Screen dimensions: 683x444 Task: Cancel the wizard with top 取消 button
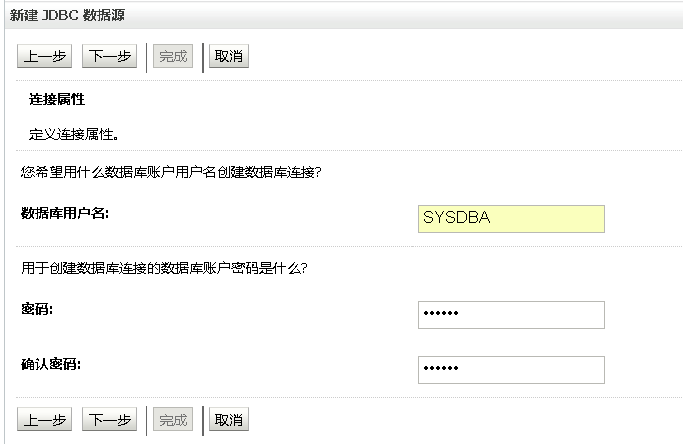[229, 56]
